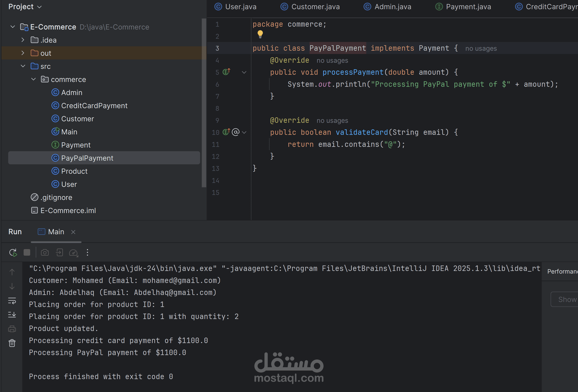The width and height of the screenshot is (578, 392).
Task: Click the print console icon
Action: click(12, 329)
